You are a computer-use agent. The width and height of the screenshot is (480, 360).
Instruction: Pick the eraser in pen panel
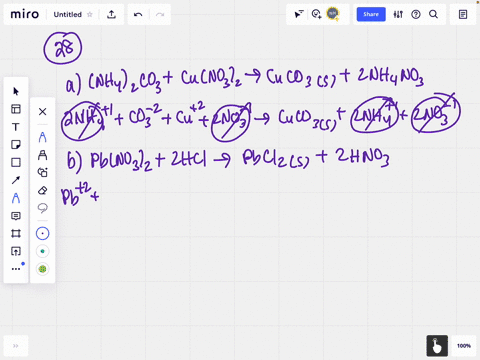[42, 190]
